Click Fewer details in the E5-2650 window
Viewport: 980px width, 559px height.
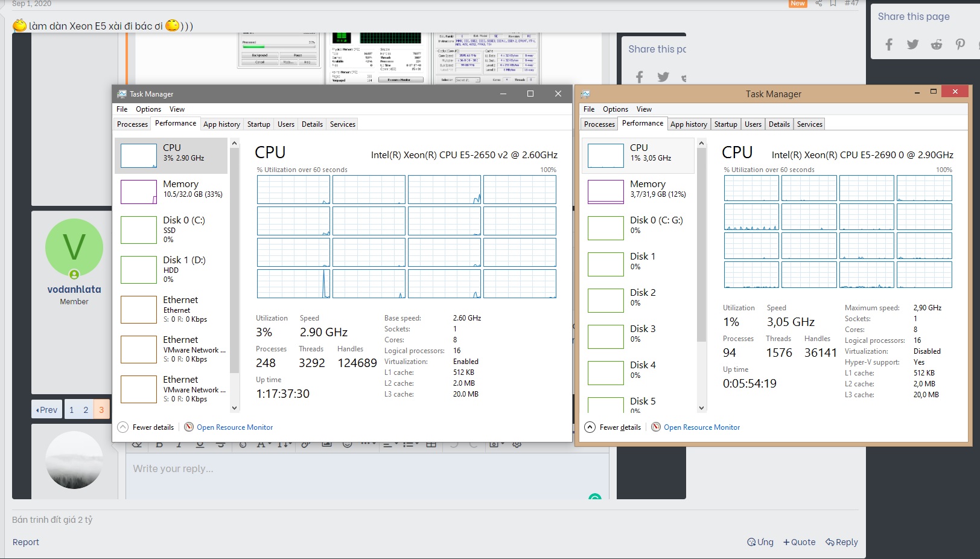tap(153, 427)
